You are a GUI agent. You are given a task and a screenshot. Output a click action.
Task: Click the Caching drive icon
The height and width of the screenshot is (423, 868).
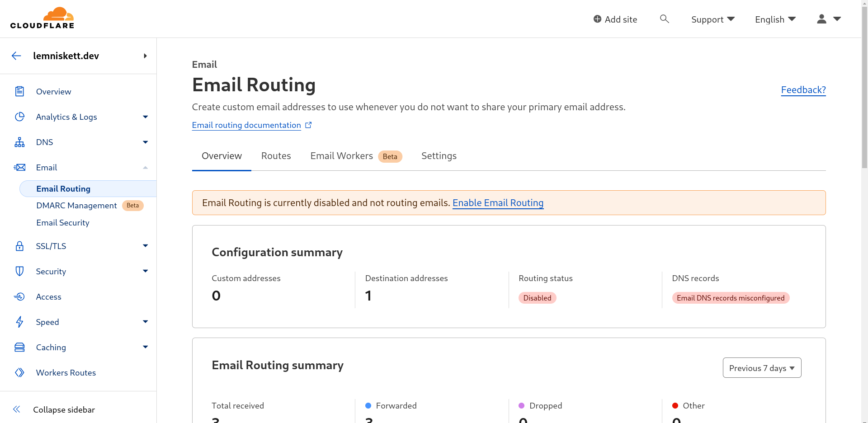pos(19,347)
